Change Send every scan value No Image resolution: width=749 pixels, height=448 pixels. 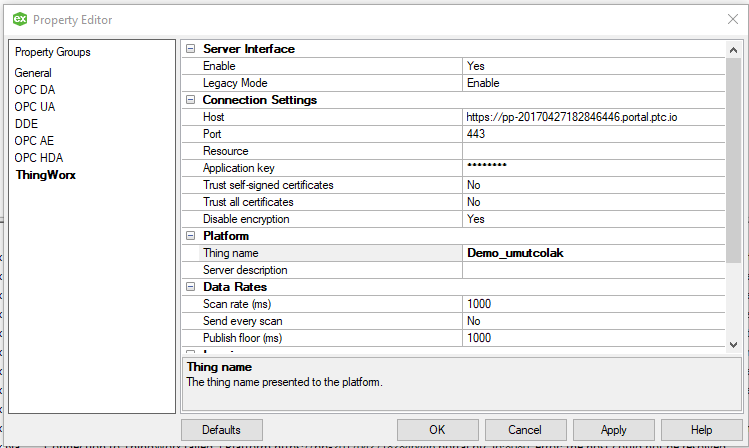point(594,321)
